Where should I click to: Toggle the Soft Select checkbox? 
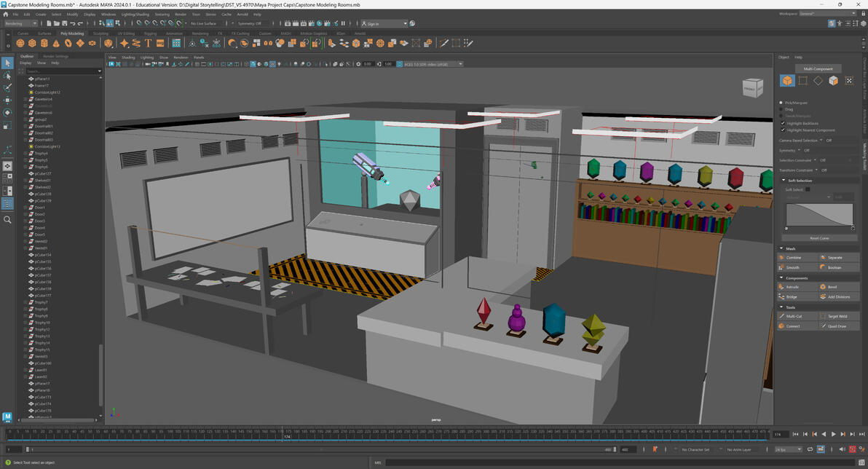click(x=808, y=189)
